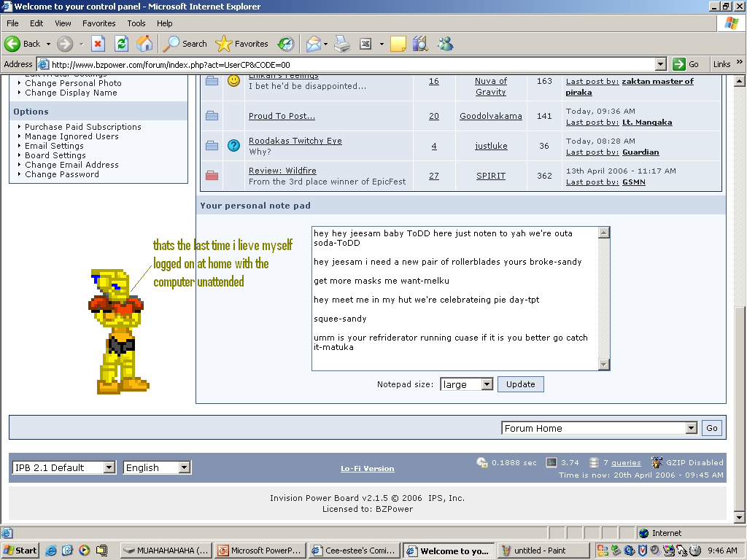747x560 pixels.
Task: Launch Internet Explorer from the quick launch bar
Action: click(51, 551)
